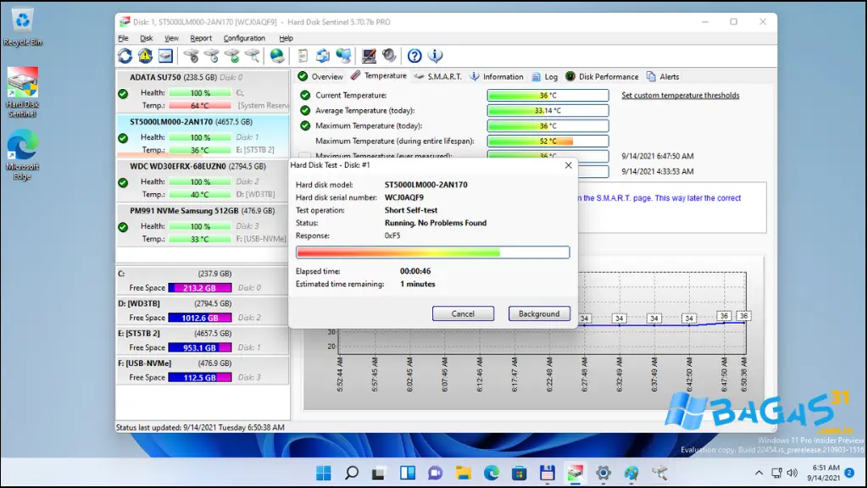Click the information toolbar icon

pyautogui.click(x=435, y=55)
